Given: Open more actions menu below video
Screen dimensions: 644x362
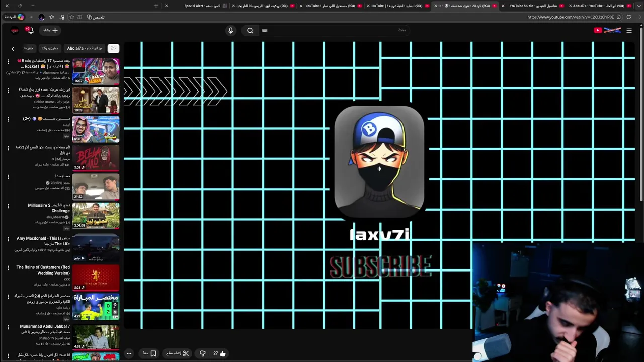Looking at the screenshot, I should [x=129, y=353].
